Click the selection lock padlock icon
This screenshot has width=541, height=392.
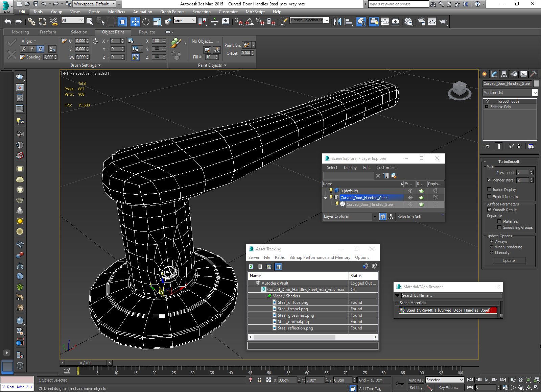click(x=259, y=380)
